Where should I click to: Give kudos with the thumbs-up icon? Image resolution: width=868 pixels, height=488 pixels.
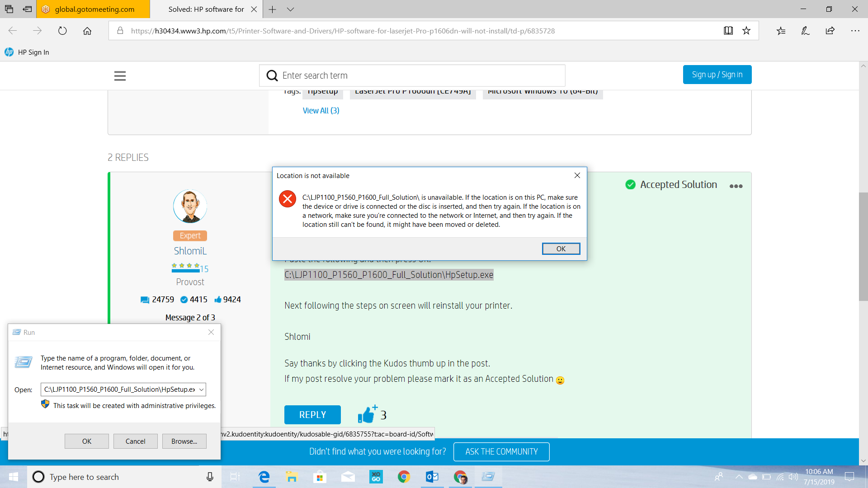(x=367, y=414)
